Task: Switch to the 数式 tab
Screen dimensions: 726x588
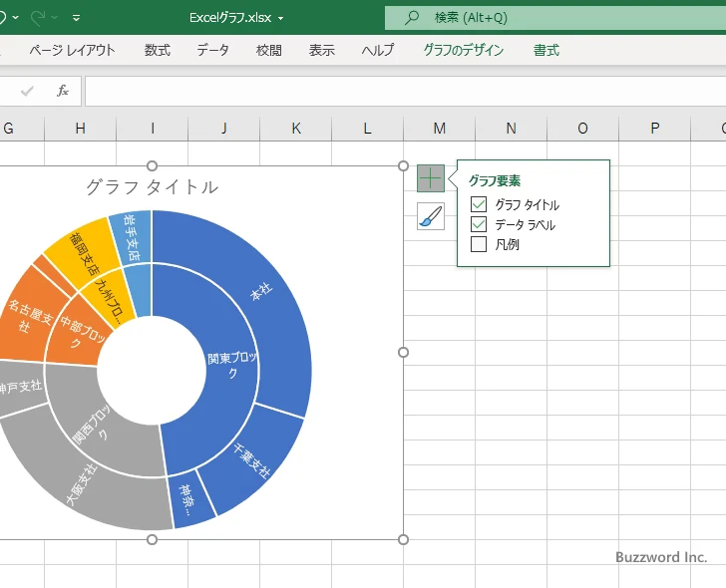Action: click(158, 50)
